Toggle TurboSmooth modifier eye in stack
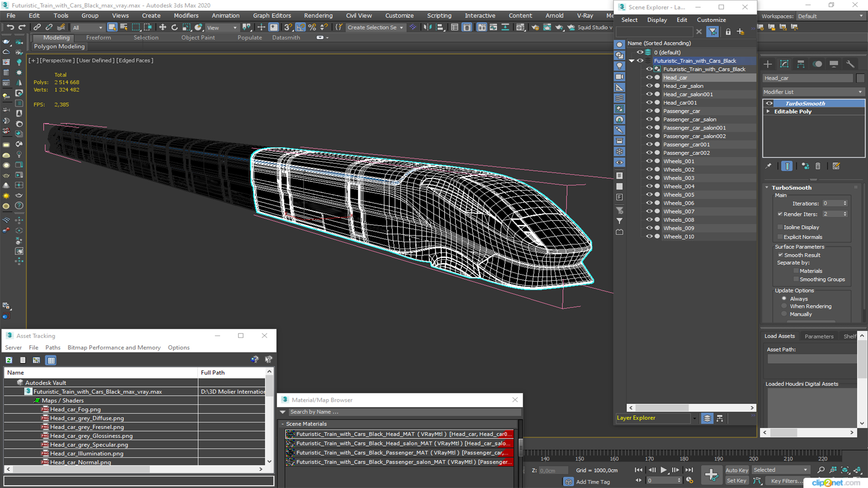The width and height of the screenshot is (868, 488). pyautogui.click(x=769, y=103)
